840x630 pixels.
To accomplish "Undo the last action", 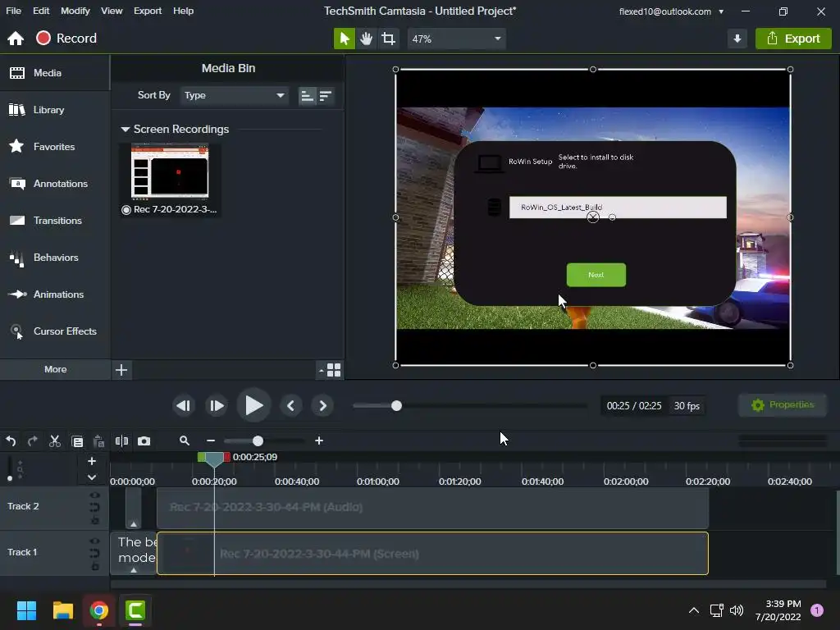I will click(x=11, y=441).
